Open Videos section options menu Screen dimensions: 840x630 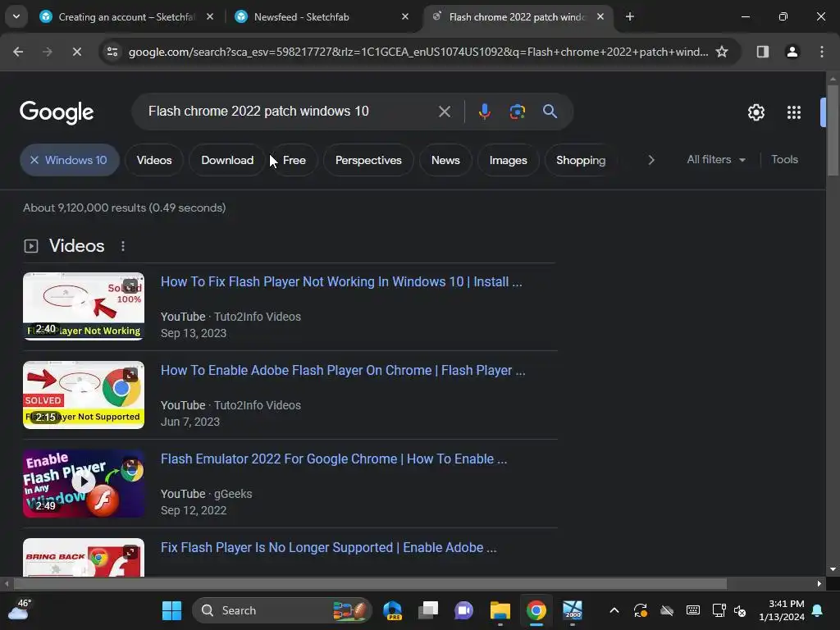[123, 246]
